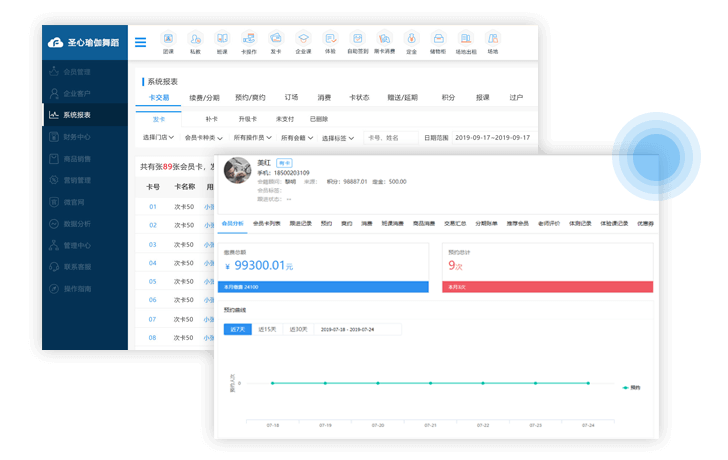728x460 pixels.
Task: Switch to the 卡交易 tab
Action: point(159,97)
